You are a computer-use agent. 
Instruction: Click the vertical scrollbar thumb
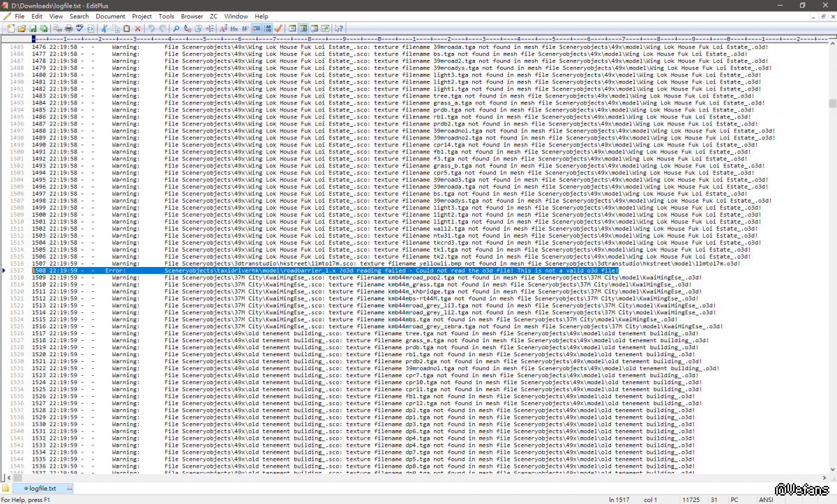click(832, 104)
